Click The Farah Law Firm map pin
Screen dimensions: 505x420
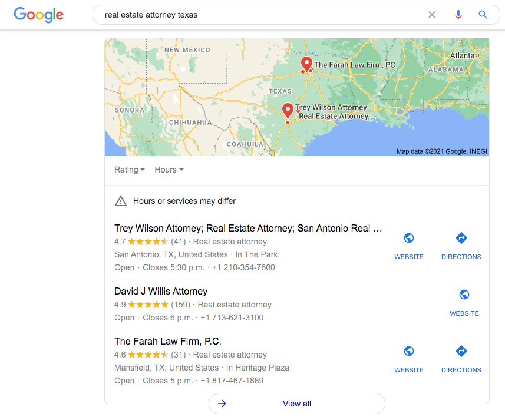(x=306, y=64)
